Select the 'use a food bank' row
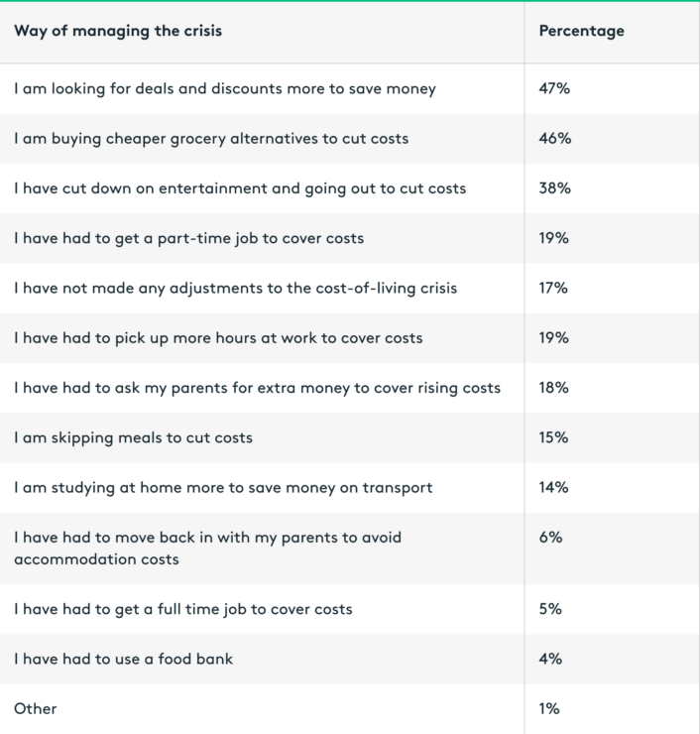The image size is (700, 734). [x=350, y=659]
